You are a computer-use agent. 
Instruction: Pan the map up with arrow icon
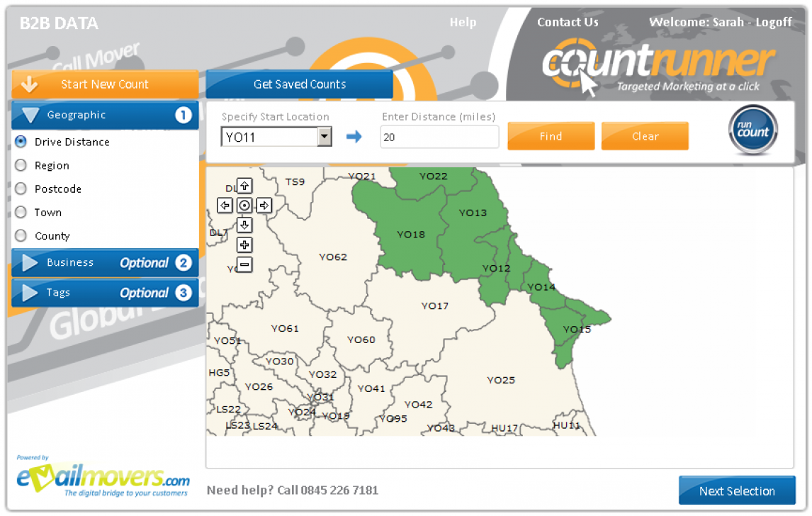244,186
